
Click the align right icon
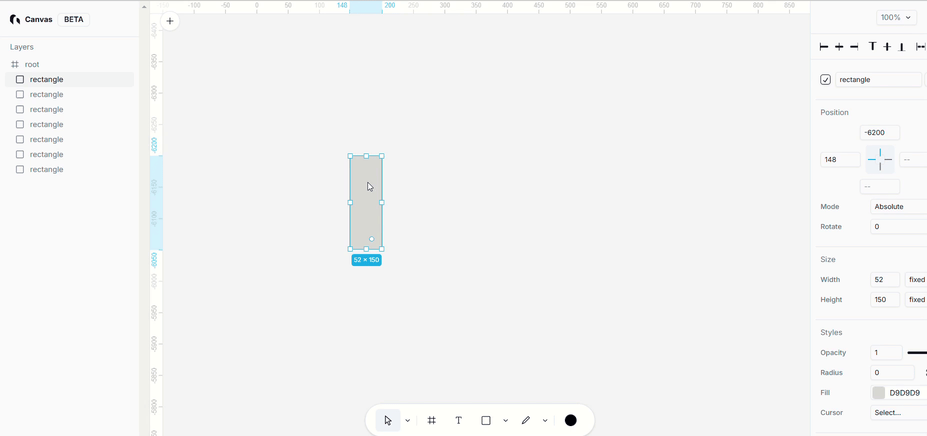tap(854, 47)
